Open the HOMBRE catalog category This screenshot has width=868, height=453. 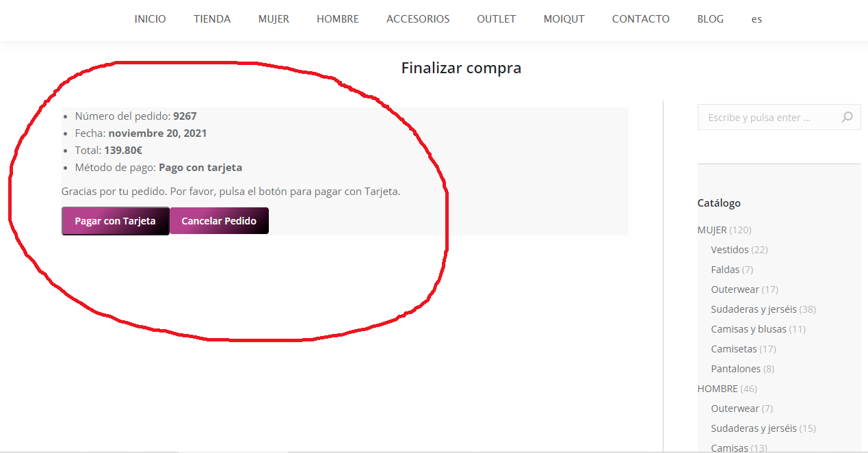click(718, 389)
